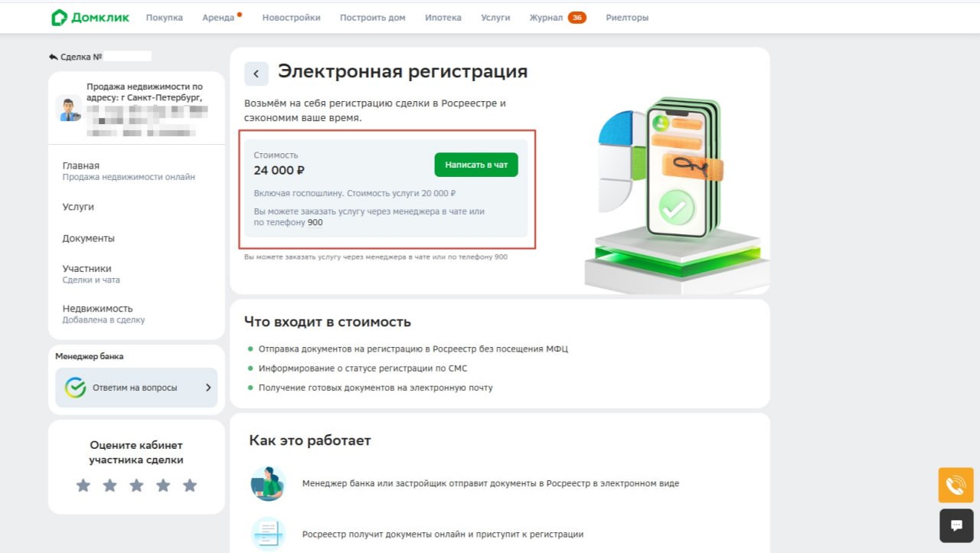Select Документы in the sidebar
The height and width of the screenshot is (553, 980).
pos(89,238)
